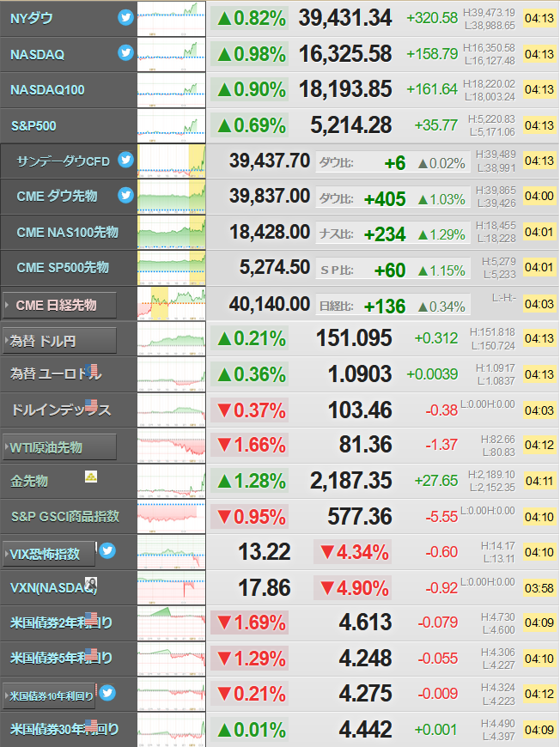Image resolution: width=560 pixels, height=747 pixels.
Task: Open 米国債券2年利回り mini chart
Action: [x=172, y=623]
